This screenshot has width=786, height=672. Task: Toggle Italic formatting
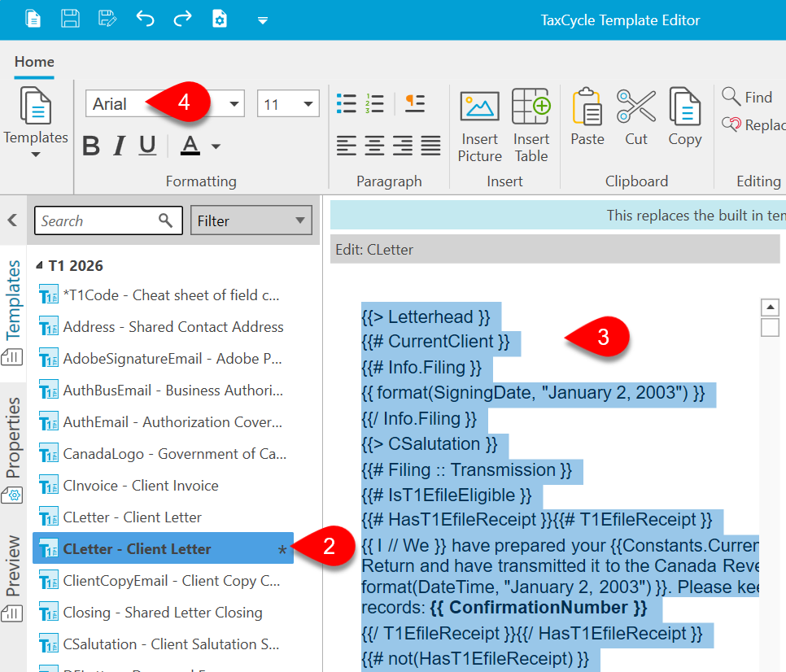(120, 146)
